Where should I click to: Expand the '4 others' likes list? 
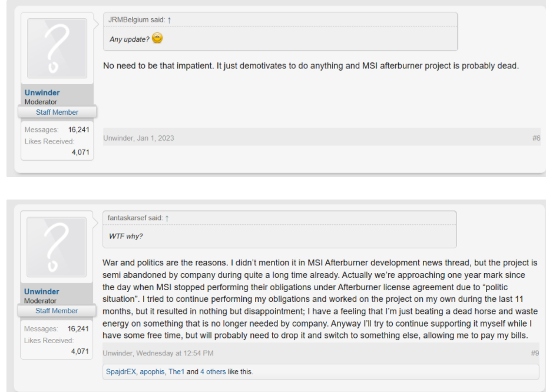pyautogui.click(x=213, y=371)
